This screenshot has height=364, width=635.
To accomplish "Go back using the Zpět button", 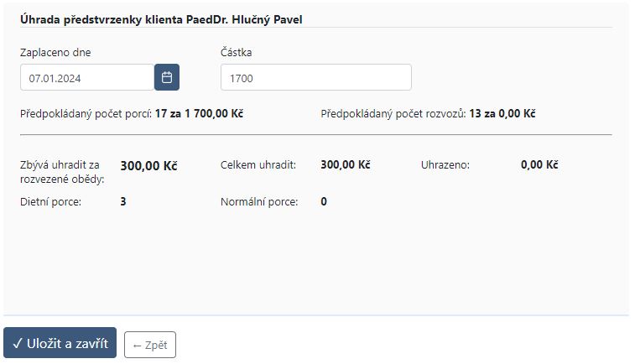I will (150, 345).
